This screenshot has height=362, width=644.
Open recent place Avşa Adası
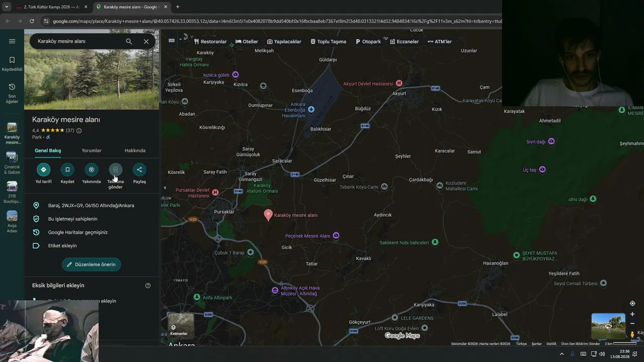pyautogui.click(x=12, y=222)
